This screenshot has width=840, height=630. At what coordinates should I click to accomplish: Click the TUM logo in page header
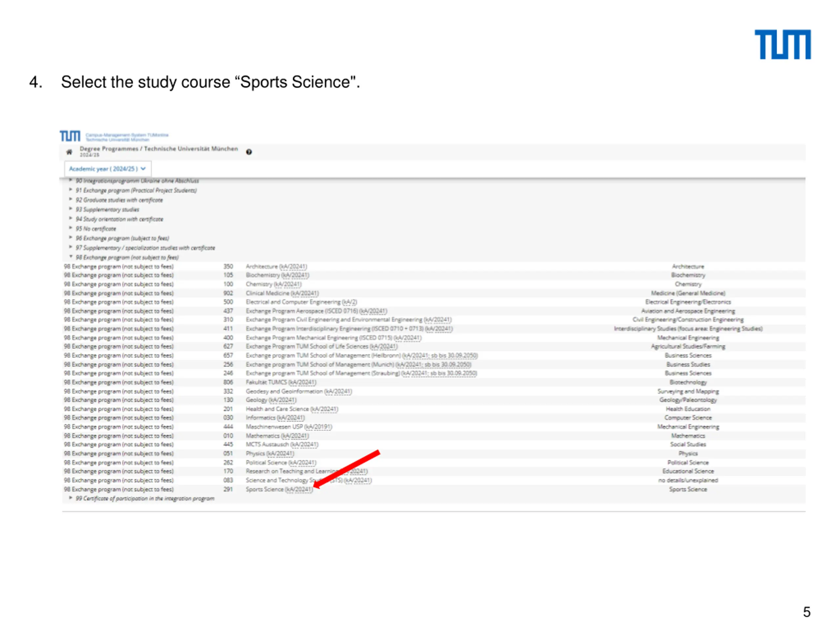70,136
